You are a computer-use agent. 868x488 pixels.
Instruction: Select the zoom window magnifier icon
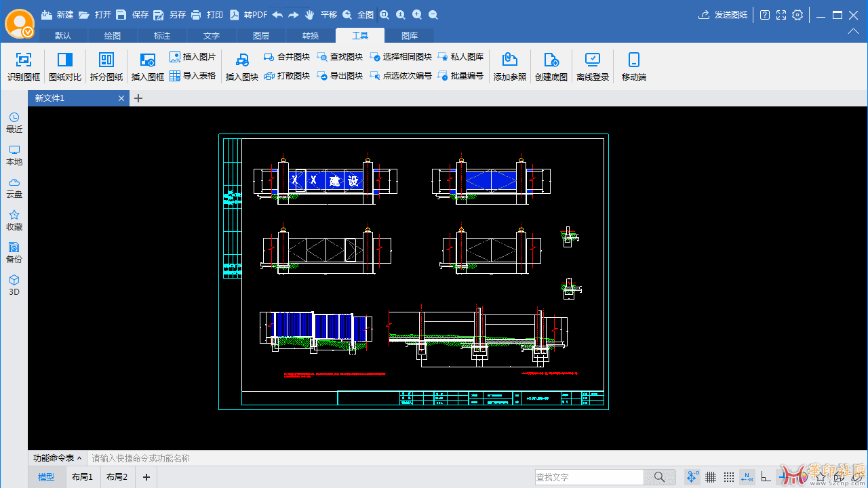(384, 14)
